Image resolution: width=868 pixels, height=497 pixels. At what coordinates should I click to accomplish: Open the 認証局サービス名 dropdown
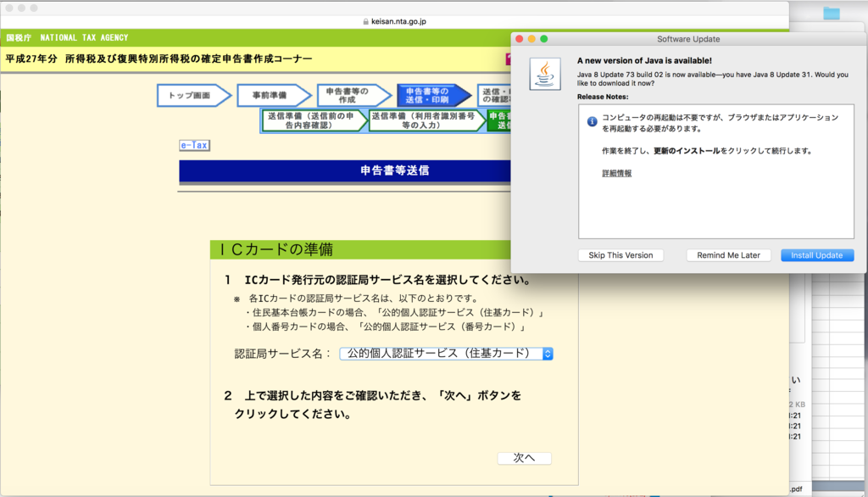click(446, 354)
